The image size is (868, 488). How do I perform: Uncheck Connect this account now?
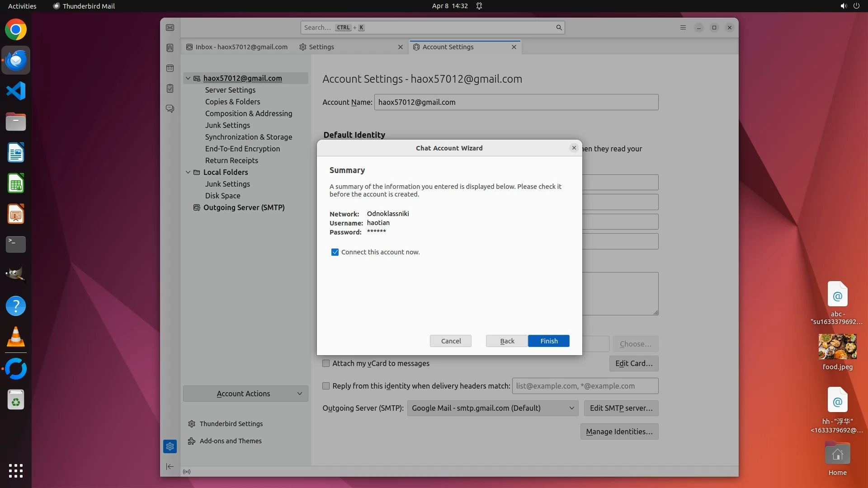(x=335, y=252)
